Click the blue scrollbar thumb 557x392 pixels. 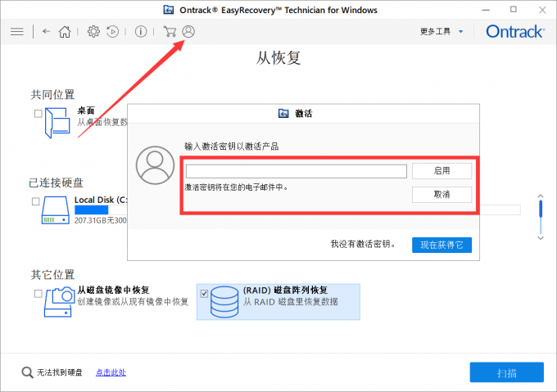tap(541, 209)
